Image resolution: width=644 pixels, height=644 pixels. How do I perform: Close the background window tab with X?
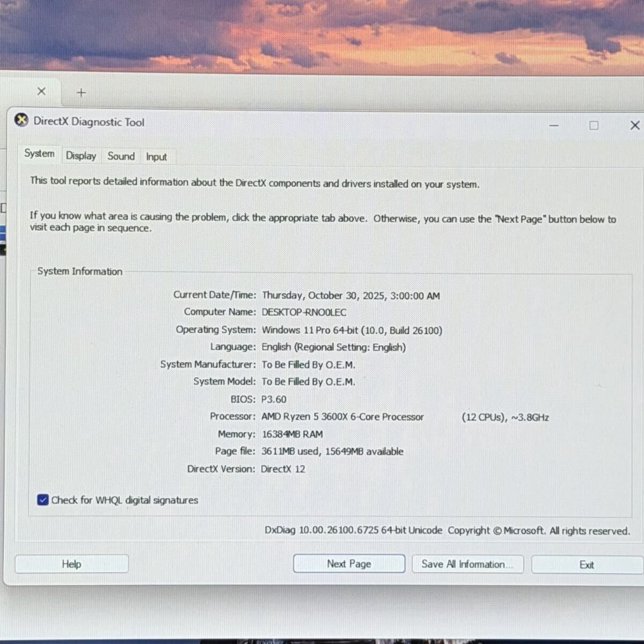click(x=41, y=91)
